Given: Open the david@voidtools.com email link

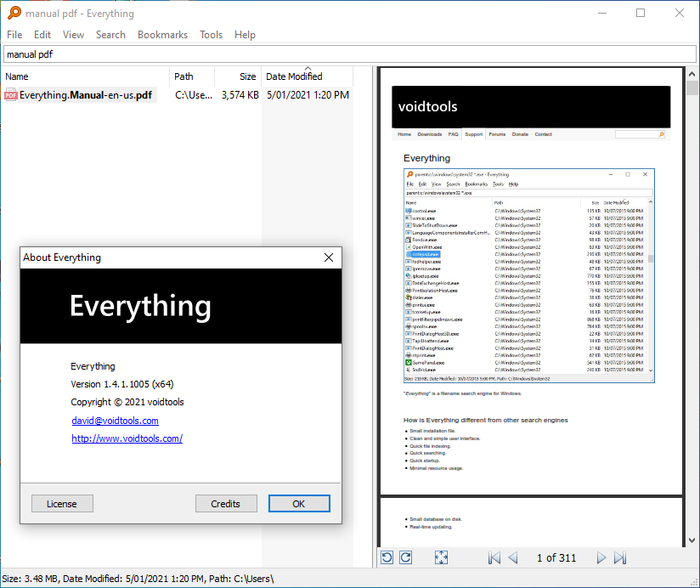Looking at the screenshot, I should coord(116,421).
